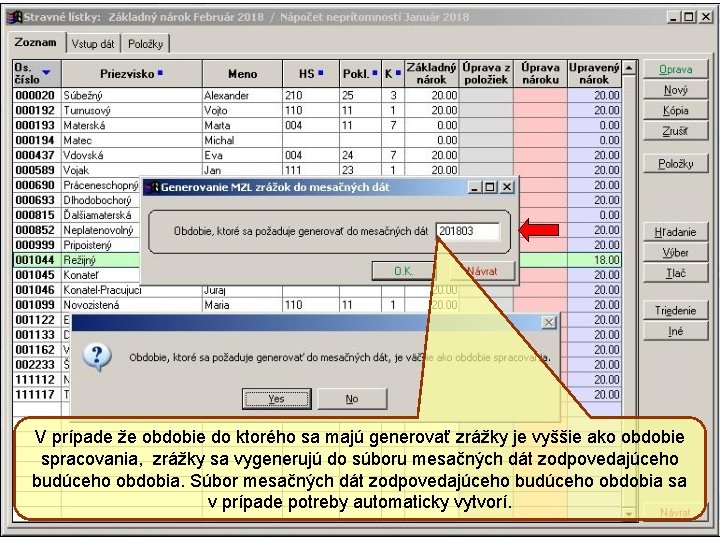The image size is (720, 540).
Task: Confirm with the O.K. button in dialog
Action: (x=404, y=271)
